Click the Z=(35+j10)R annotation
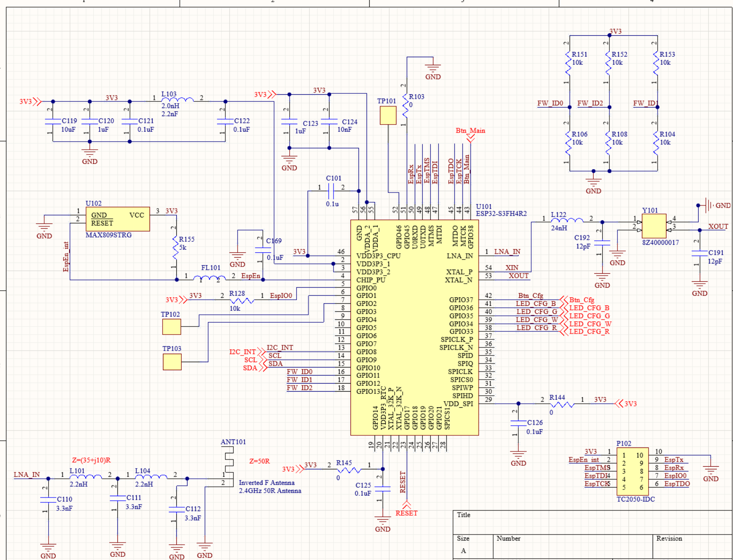The image size is (733, 560). click(91, 460)
